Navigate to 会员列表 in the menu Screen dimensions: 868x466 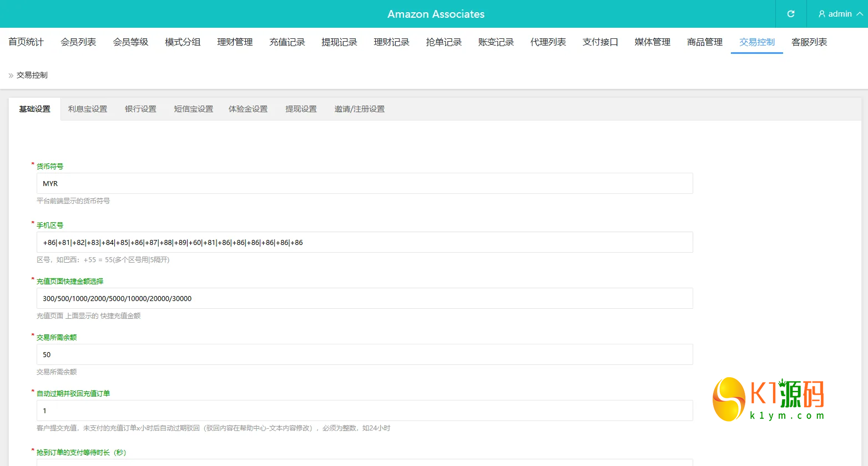tap(78, 42)
